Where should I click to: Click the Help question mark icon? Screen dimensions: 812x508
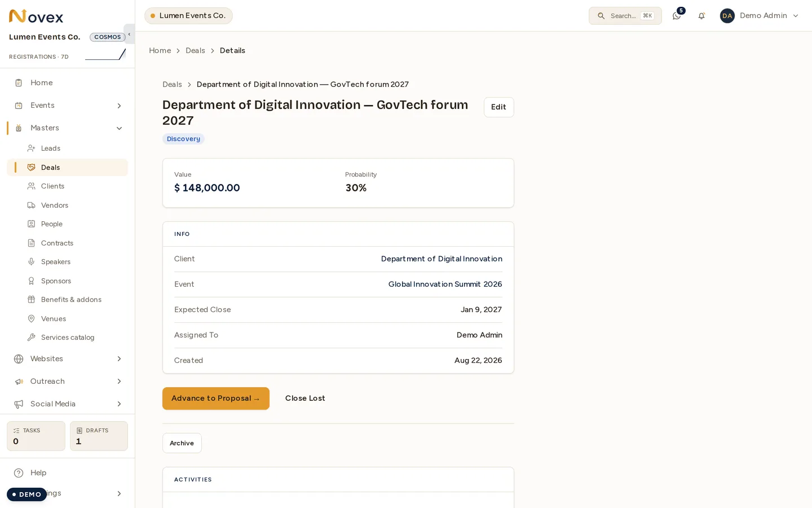pyautogui.click(x=19, y=473)
